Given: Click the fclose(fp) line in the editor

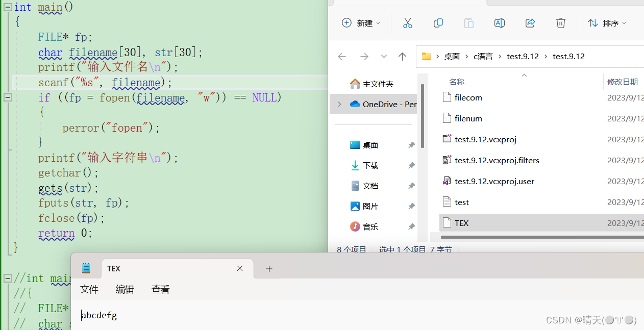Looking at the screenshot, I should click(71, 218).
